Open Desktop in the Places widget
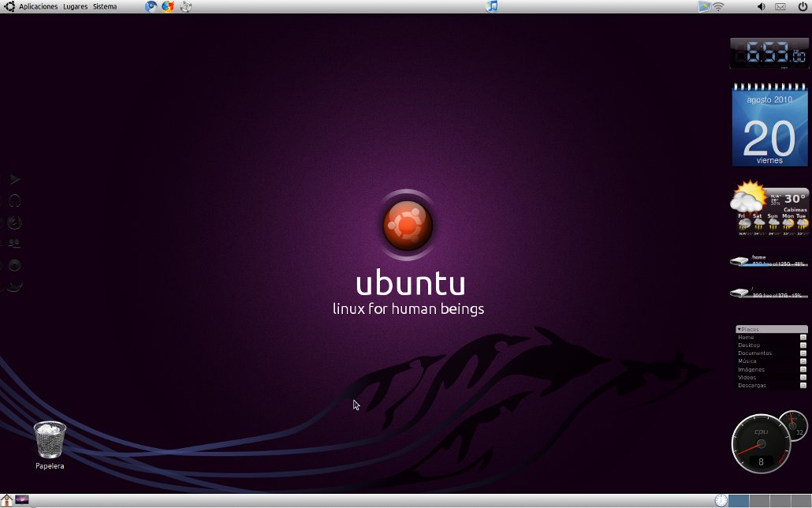812x508 pixels. [772, 346]
